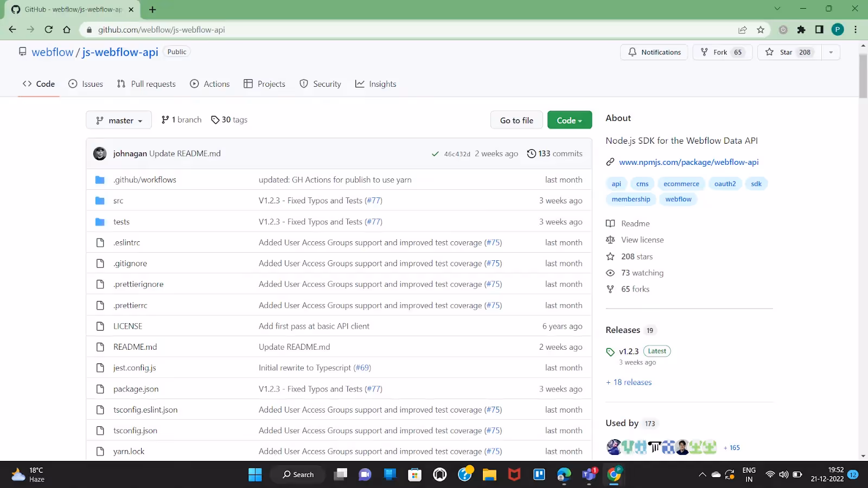Viewport: 868px width, 488px height.
Task: Open pull request #69 link
Action: (362, 368)
